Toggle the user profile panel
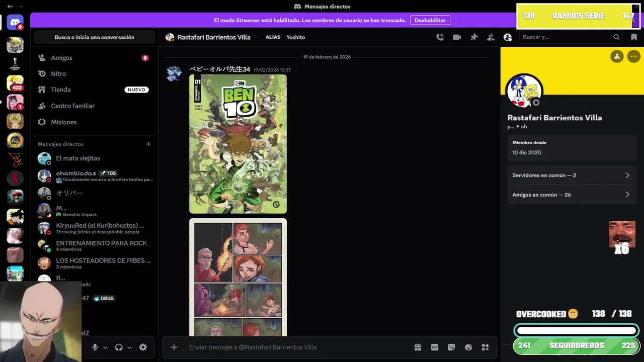This screenshot has height=362, width=644. click(508, 37)
